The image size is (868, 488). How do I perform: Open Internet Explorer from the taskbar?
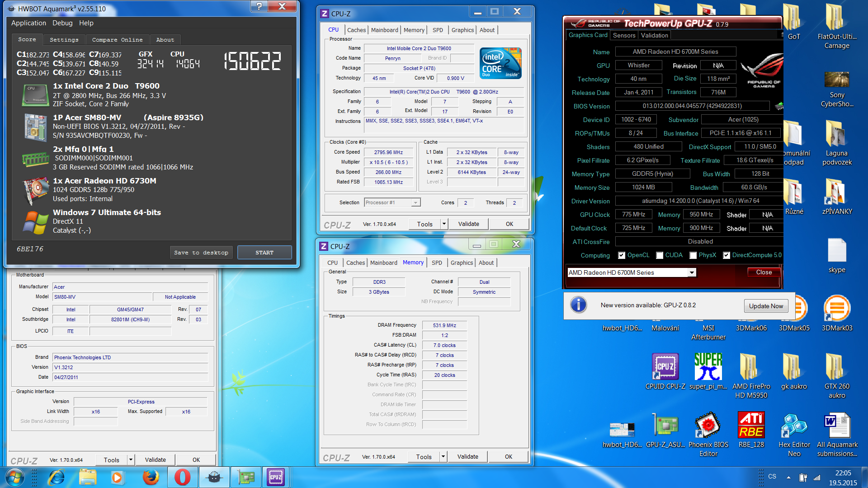tap(57, 477)
